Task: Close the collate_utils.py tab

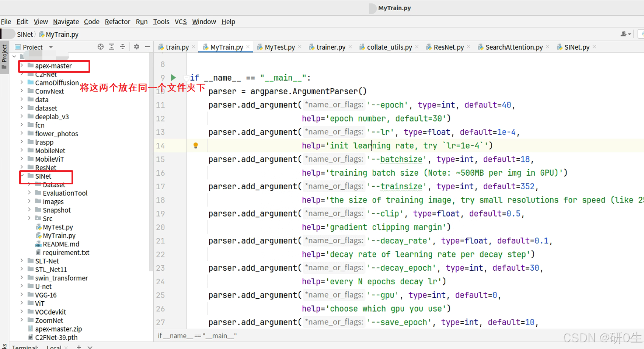Action: (417, 47)
